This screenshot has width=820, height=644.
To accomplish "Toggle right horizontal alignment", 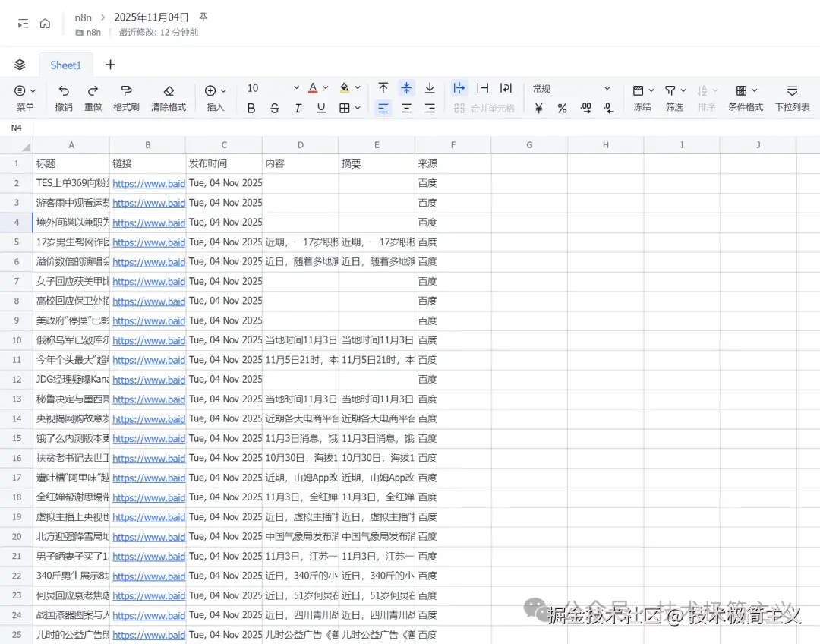I will pos(429,109).
